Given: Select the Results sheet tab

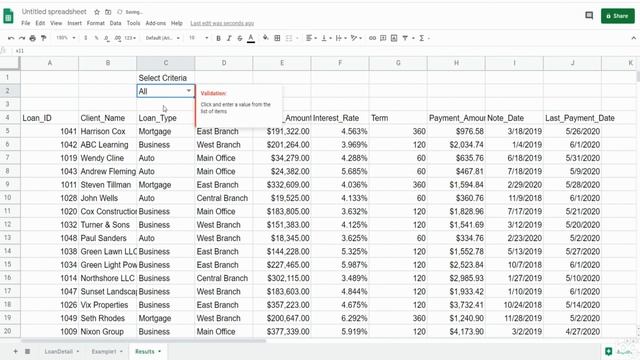Looking at the screenshot, I should click(x=148, y=351).
